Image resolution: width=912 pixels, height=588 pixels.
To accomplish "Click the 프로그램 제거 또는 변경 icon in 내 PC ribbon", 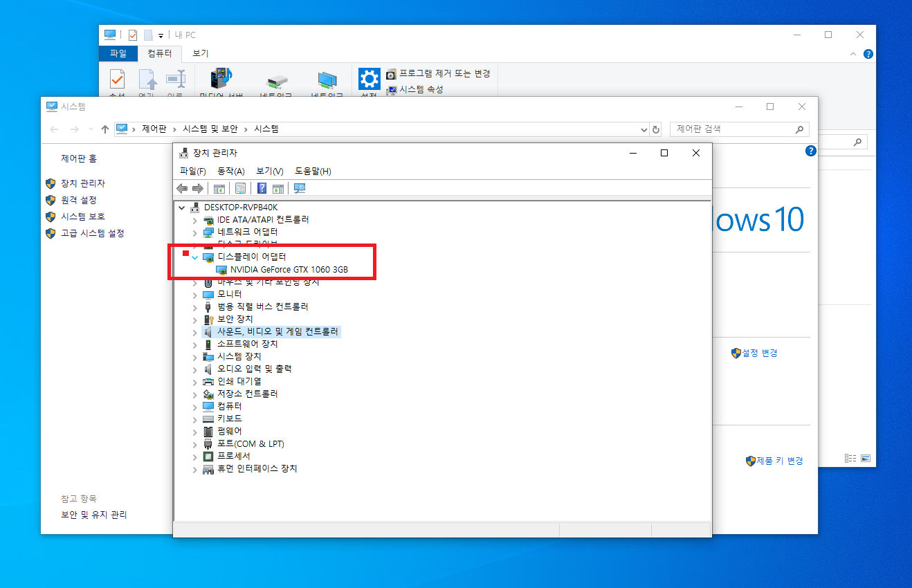I will [x=391, y=74].
